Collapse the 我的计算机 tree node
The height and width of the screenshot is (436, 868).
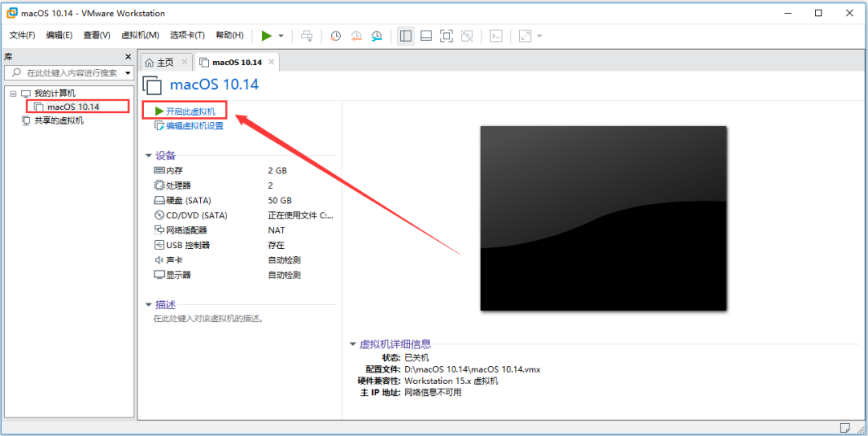13,94
